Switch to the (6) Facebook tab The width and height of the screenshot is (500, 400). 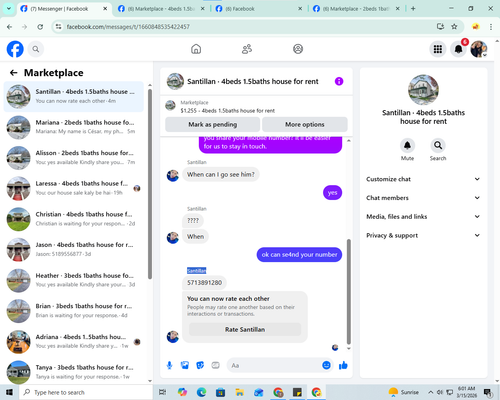(259, 9)
